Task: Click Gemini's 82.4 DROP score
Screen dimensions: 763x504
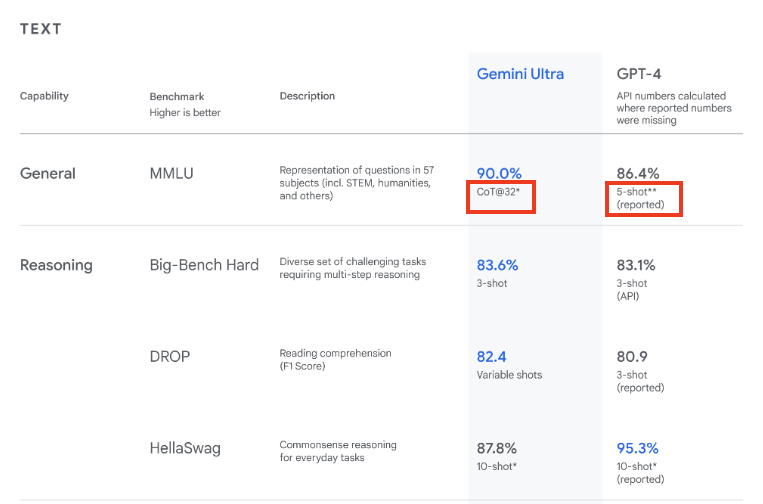Action: 491,357
